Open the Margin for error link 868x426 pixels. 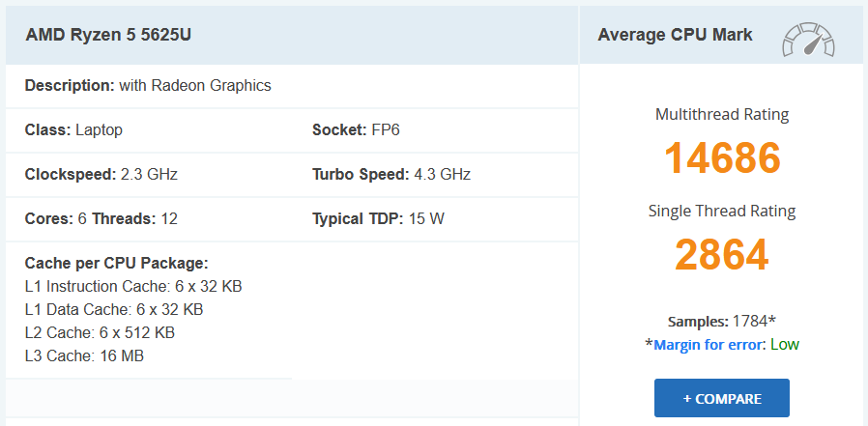709,345
